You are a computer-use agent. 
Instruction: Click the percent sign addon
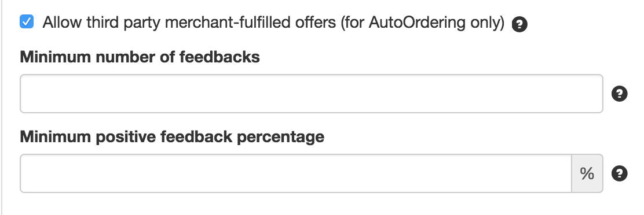587,173
